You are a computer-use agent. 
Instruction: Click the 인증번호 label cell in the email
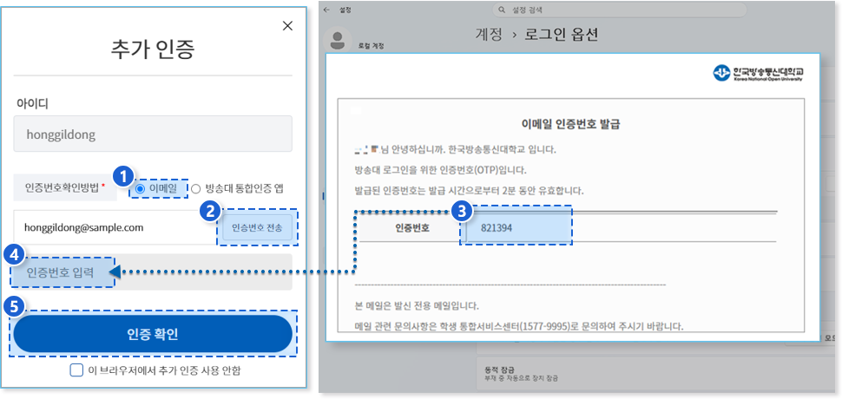click(x=412, y=227)
